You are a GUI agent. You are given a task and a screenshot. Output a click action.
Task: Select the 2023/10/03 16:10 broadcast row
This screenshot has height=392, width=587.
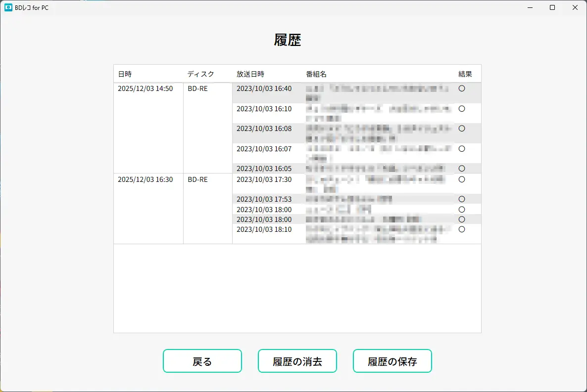point(264,109)
